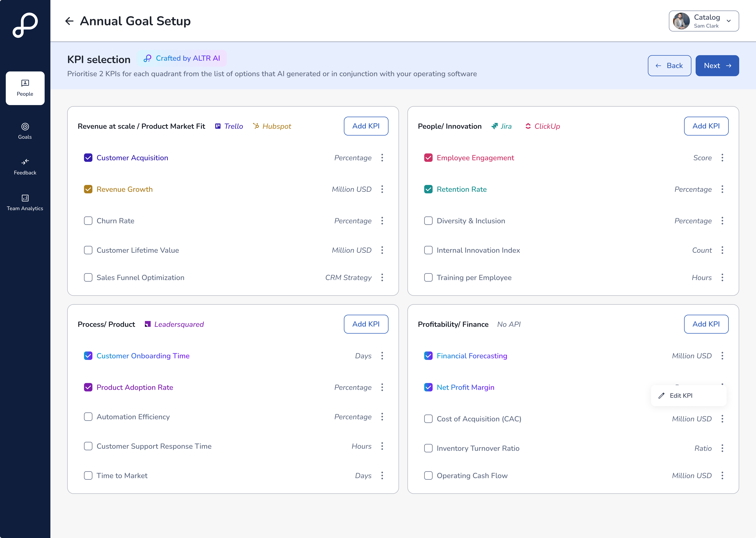756x538 pixels.
Task: Click the Leadersquared integration icon
Action: coord(148,324)
